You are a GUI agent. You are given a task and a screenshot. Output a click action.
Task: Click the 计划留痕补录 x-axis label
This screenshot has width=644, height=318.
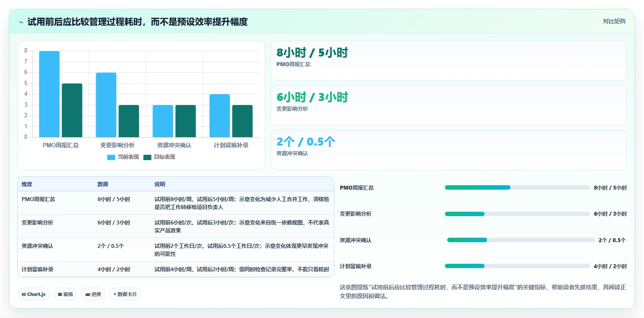point(231,145)
